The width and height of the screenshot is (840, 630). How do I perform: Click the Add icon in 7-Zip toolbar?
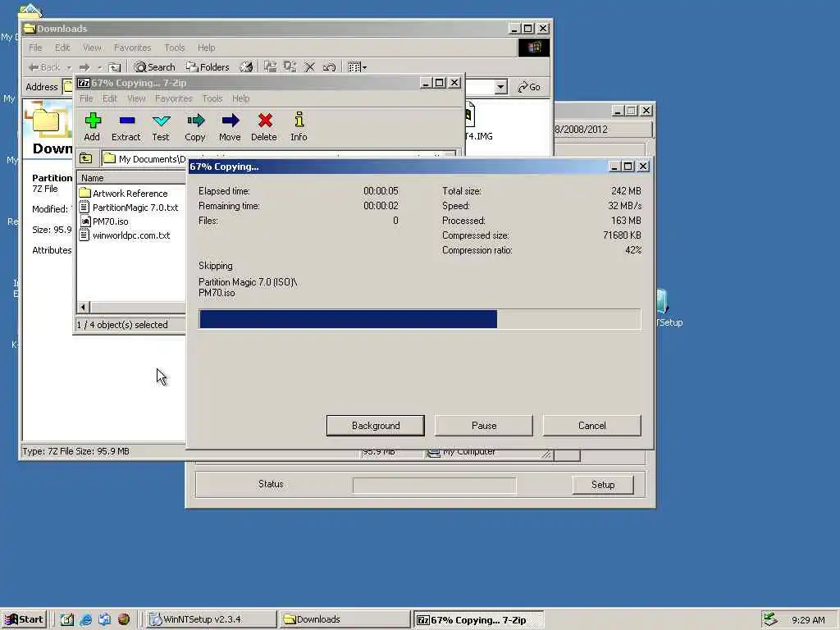pos(92,126)
